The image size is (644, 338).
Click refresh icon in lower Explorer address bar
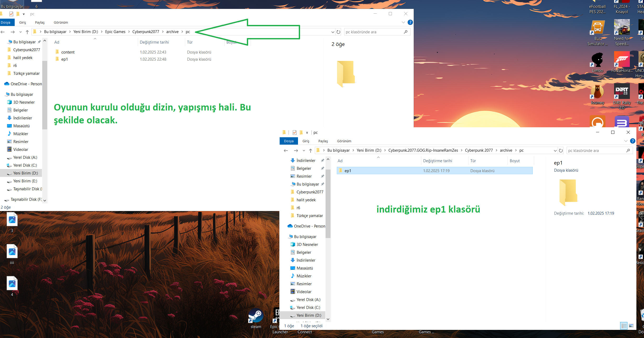(x=561, y=151)
